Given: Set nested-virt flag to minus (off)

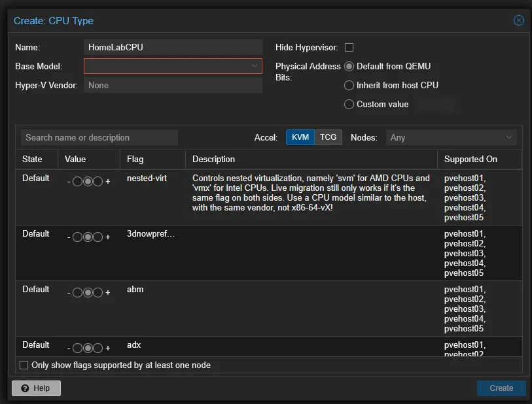Looking at the screenshot, I should 77,181.
